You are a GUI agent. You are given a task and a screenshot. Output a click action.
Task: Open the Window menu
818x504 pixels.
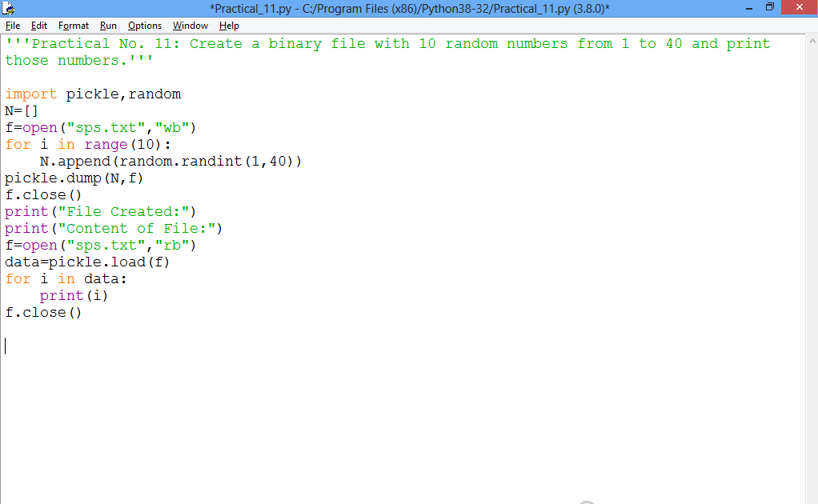[190, 26]
